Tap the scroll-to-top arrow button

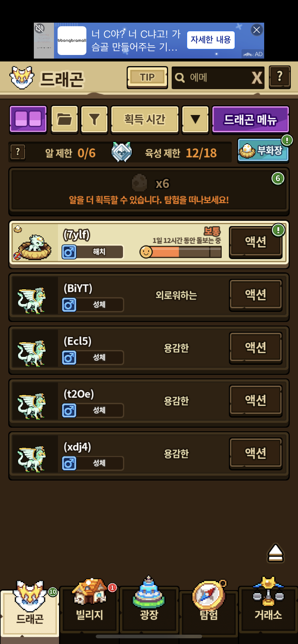[x=276, y=553]
